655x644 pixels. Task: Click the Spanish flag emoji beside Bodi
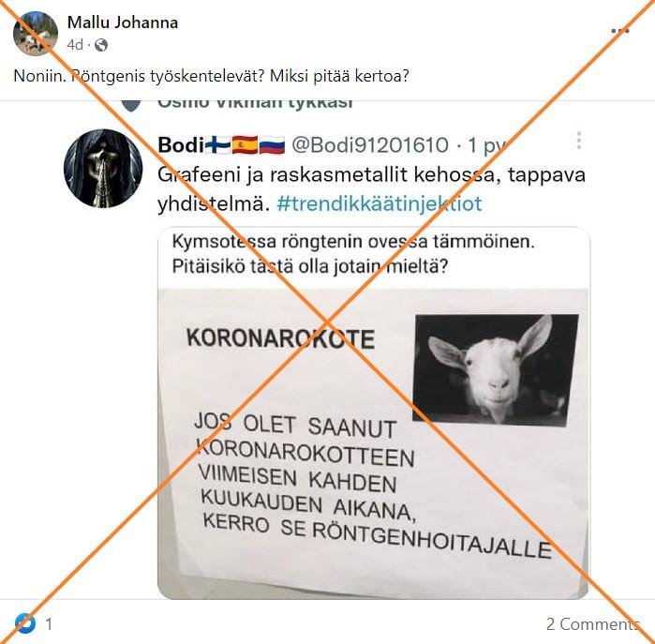click(x=245, y=145)
